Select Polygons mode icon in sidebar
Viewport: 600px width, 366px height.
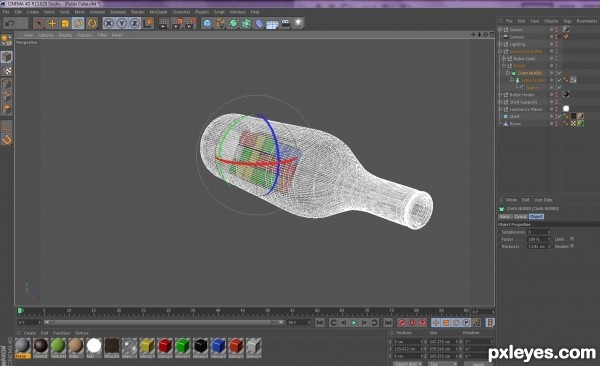pos(7,109)
